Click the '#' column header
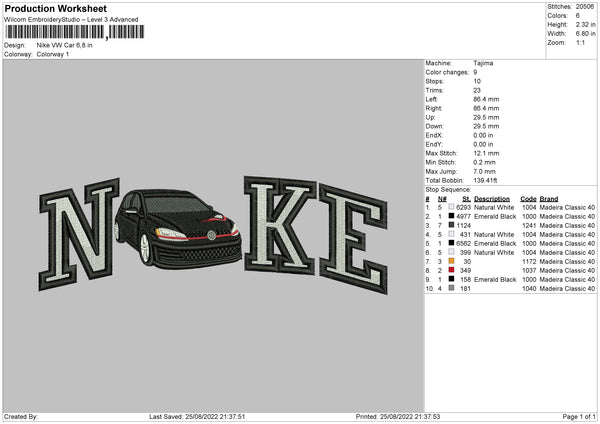 click(x=427, y=199)
